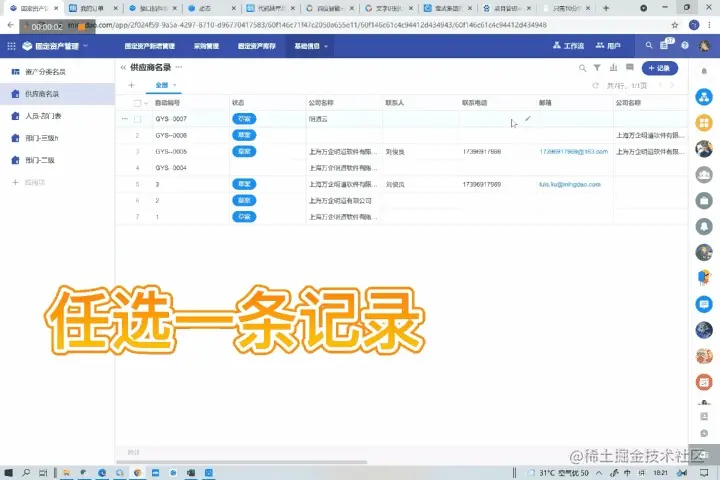Open arrow beside select-all checkbox
Image resolution: width=720 pixels, height=480 pixels.
[146, 103]
